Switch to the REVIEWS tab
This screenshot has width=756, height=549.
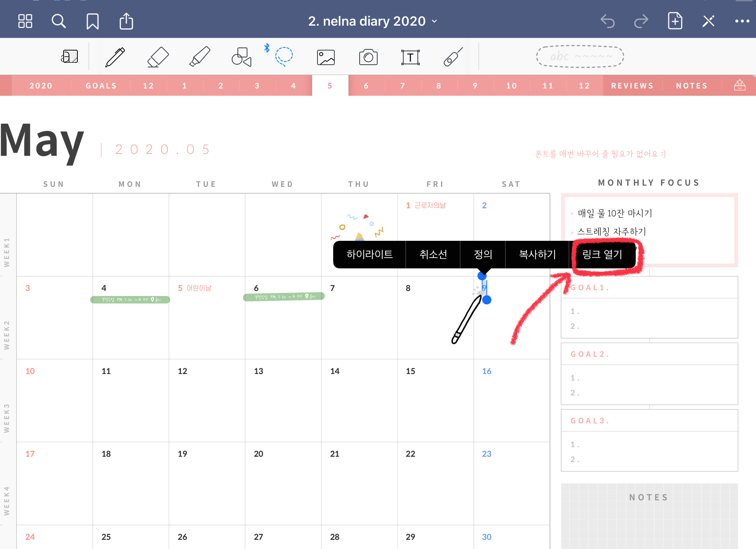(632, 86)
